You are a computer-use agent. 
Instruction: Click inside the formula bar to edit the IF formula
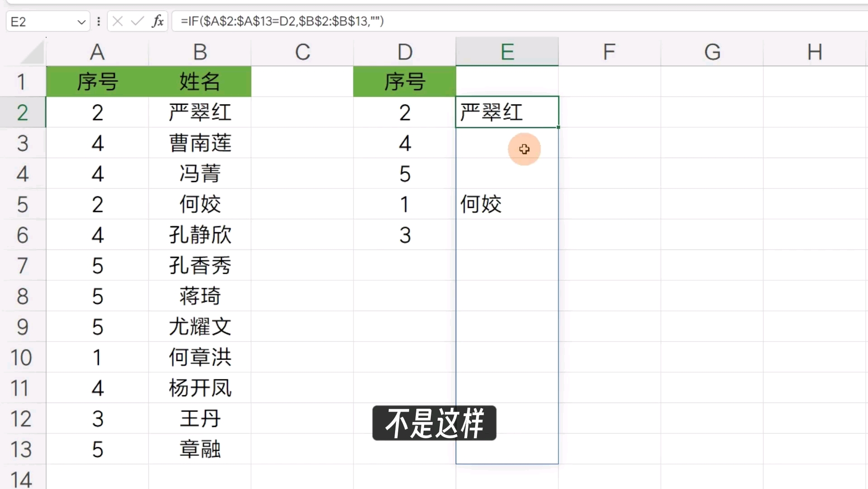317,21
